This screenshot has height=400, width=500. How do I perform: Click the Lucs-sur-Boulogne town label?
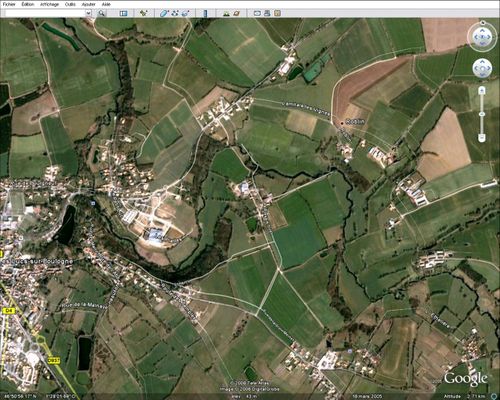[x=37, y=262]
